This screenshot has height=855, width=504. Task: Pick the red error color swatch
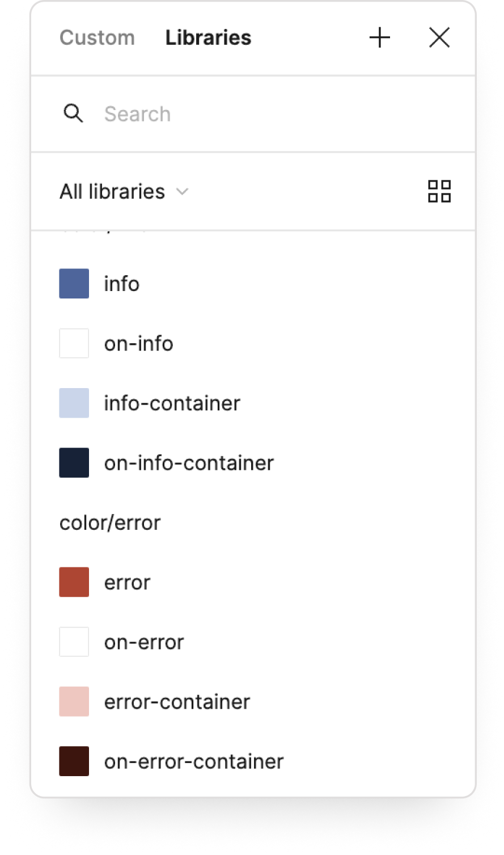point(74,582)
